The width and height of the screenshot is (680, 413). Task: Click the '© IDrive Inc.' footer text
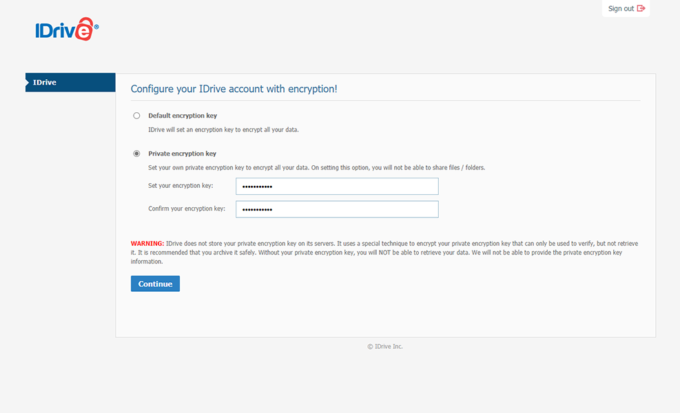pos(385,346)
